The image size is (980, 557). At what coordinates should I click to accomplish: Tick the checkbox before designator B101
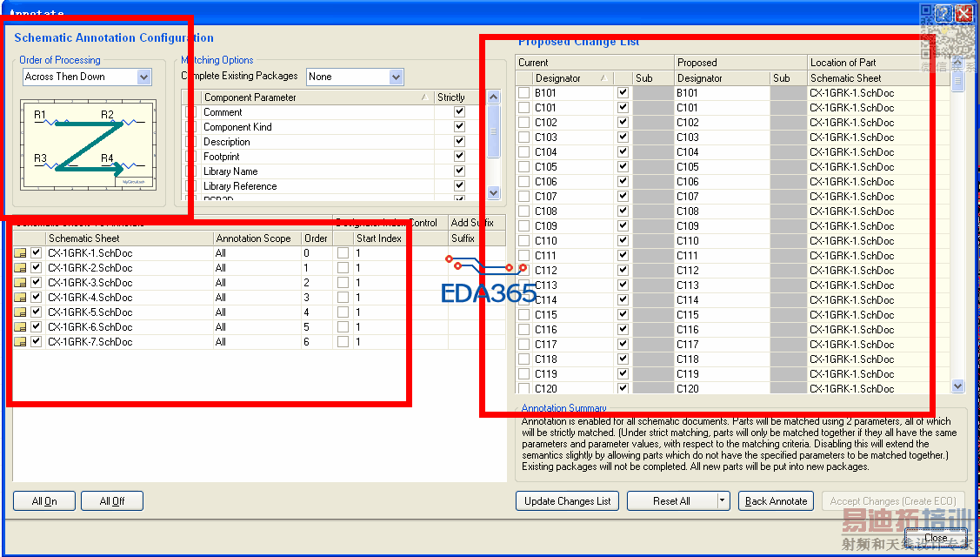point(523,92)
